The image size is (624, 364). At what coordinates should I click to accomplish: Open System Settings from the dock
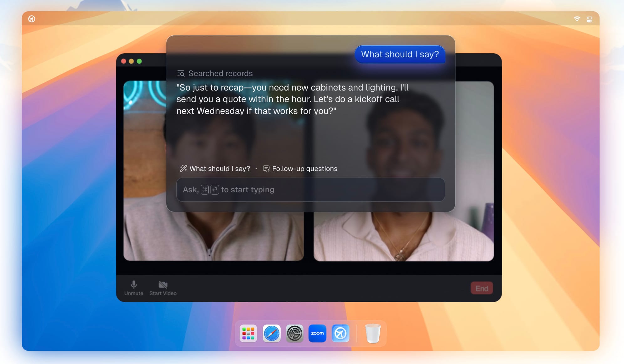tap(294, 333)
